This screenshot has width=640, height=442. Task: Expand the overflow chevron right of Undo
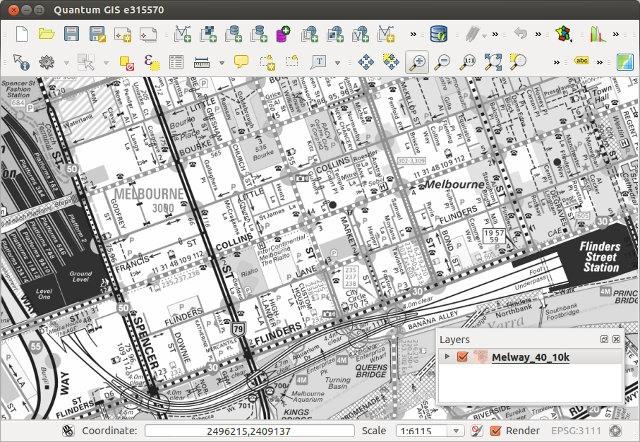(x=538, y=34)
